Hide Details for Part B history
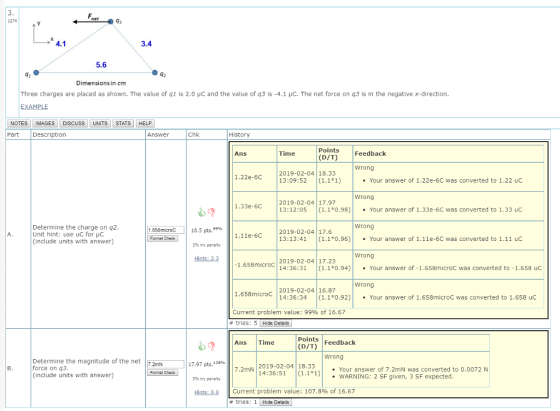 (x=275, y=402)
